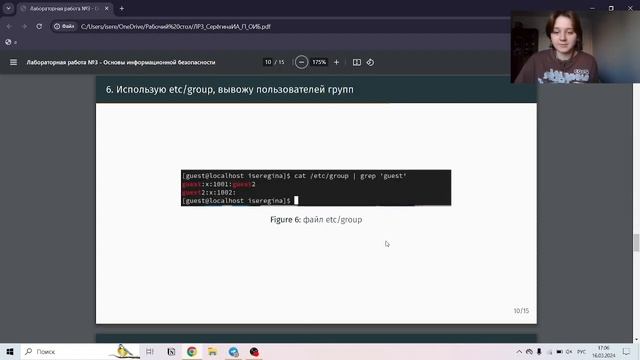
Task: Minimize the browser window
Action: click(592, 8)
